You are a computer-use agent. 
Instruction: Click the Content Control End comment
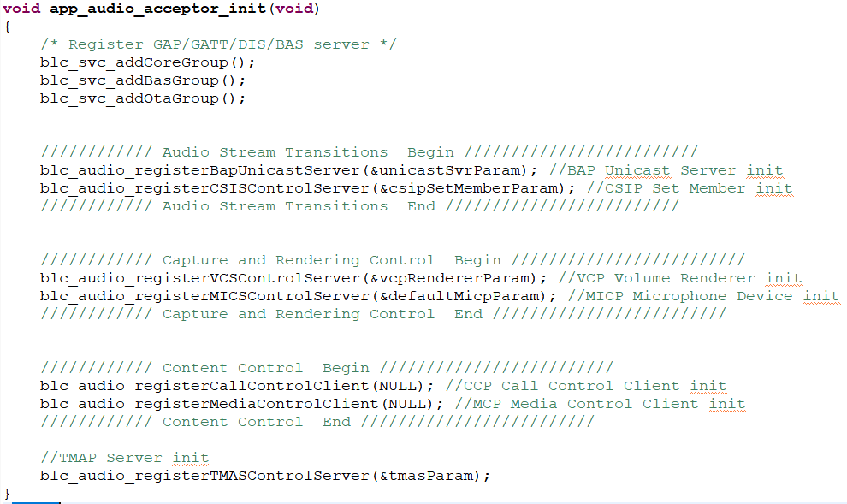click(317, 422)
